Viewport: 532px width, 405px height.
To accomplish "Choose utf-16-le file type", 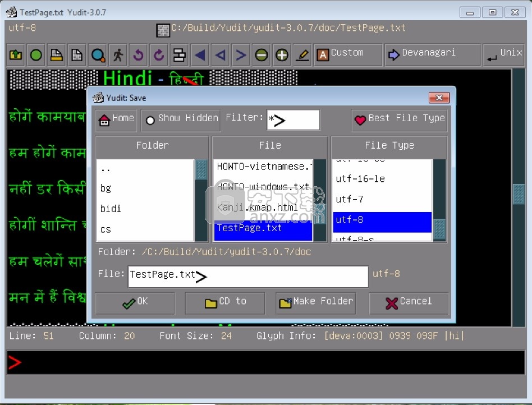I will click(x=382, y=179).
